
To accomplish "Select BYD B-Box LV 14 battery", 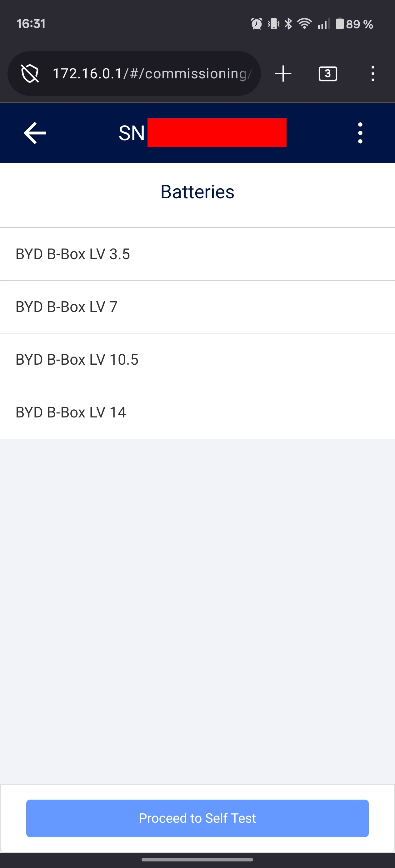I will [x=197, y=412].
